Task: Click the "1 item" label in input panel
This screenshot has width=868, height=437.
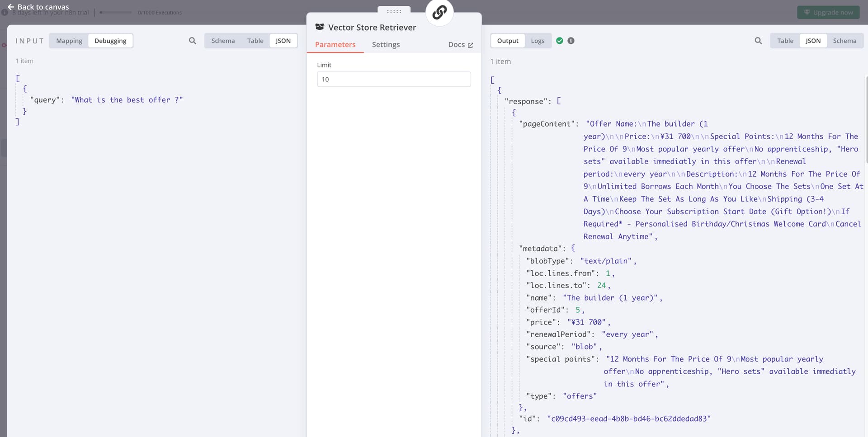Action: 24,61
